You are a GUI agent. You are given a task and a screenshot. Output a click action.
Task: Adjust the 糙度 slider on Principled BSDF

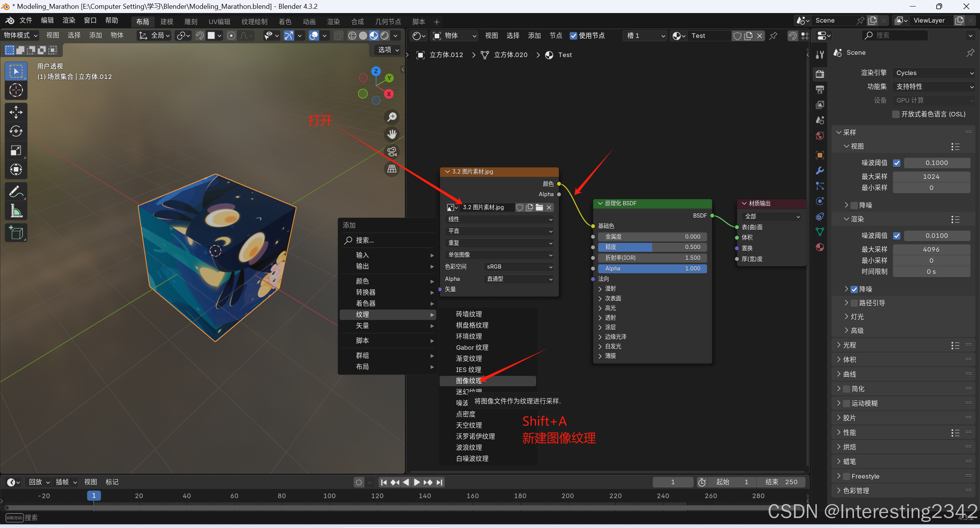(x=652, y=247)
